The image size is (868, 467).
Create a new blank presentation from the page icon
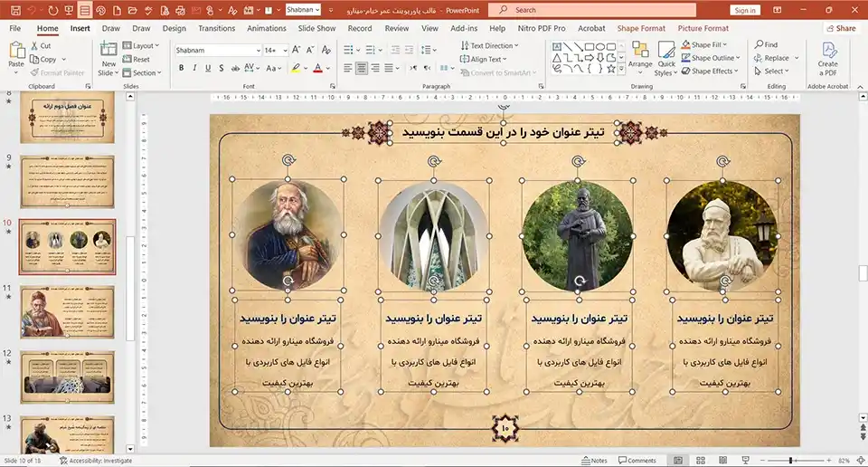tap(117, 10)
